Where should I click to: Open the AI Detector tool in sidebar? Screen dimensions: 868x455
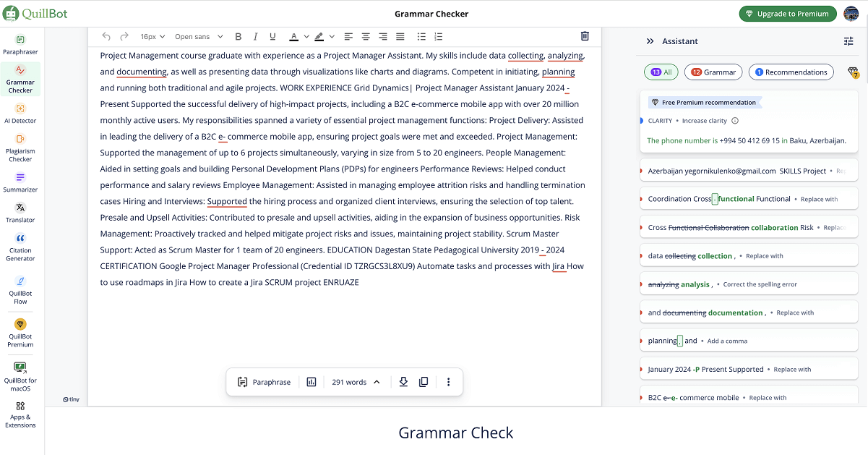(20, 112)
